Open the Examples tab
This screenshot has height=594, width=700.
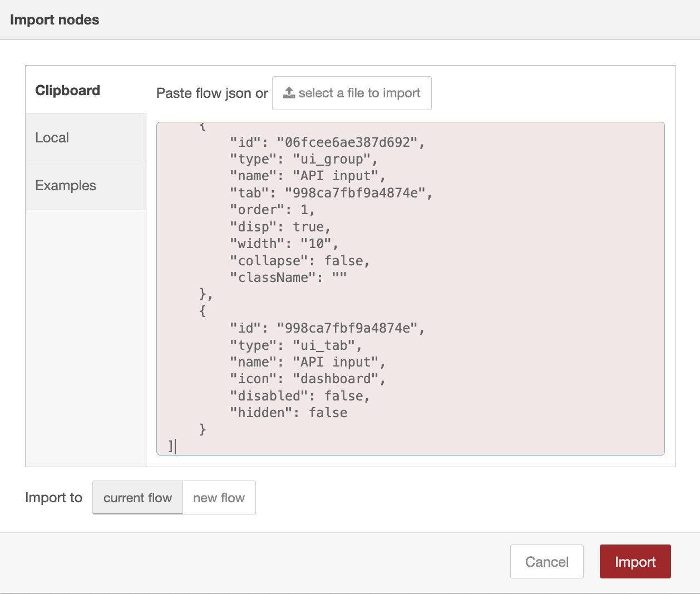click(66, 185)
